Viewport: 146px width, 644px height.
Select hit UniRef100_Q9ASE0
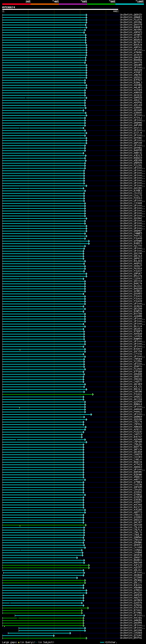click(x=131, y=58)
